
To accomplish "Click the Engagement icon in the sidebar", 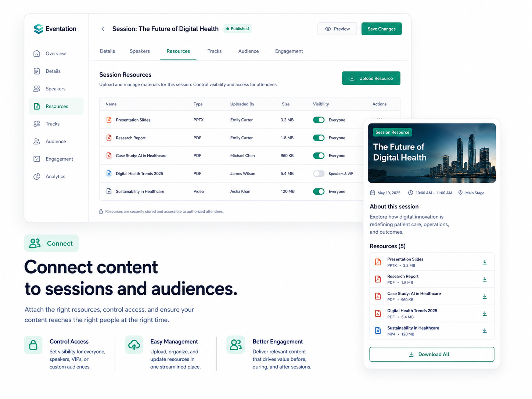I will pos(37,159).
